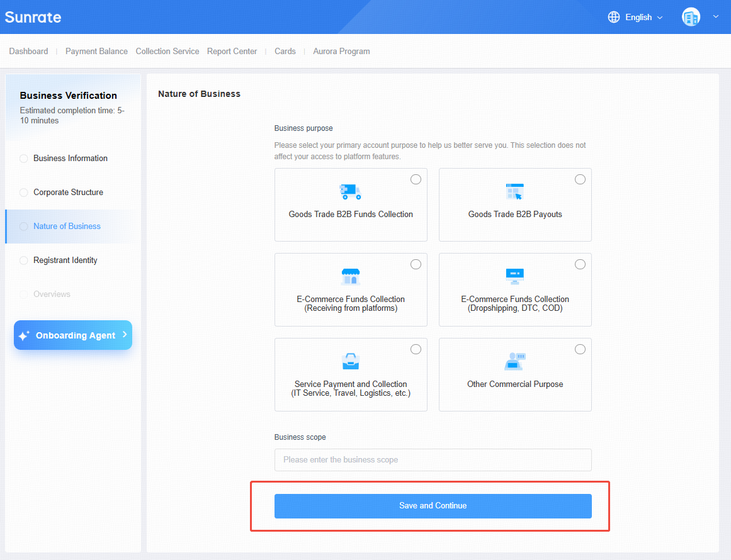The width and height of the screenshot is (731, 560).
Task: Click the Goods Trade B2B Funds Collection label
Action: coord(351,215)
